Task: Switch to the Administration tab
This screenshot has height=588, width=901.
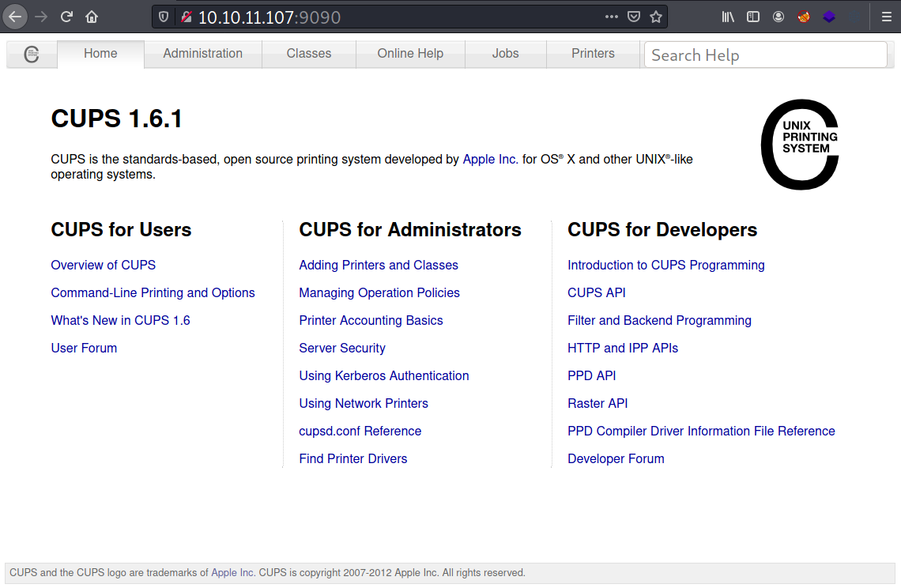Action: [x=202, y=53]
